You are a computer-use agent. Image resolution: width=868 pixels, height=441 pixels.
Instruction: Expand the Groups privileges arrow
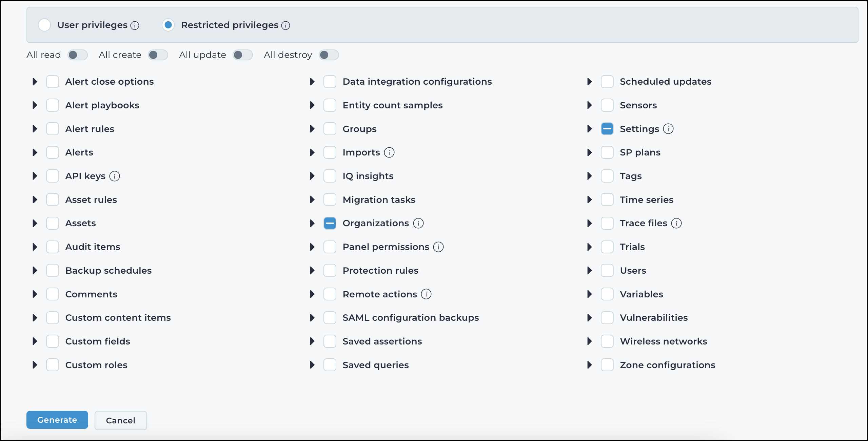click(x=312, y=129)
